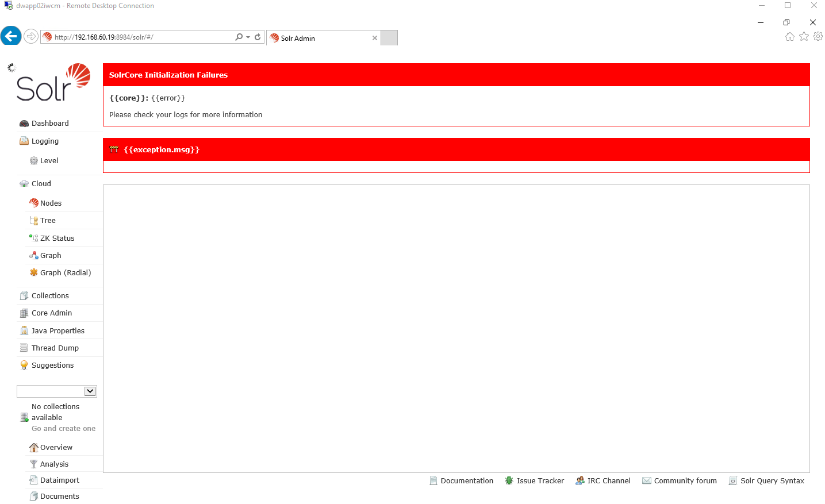Click the IRC Channel people icon
The image size is (825, 504).
580,480
